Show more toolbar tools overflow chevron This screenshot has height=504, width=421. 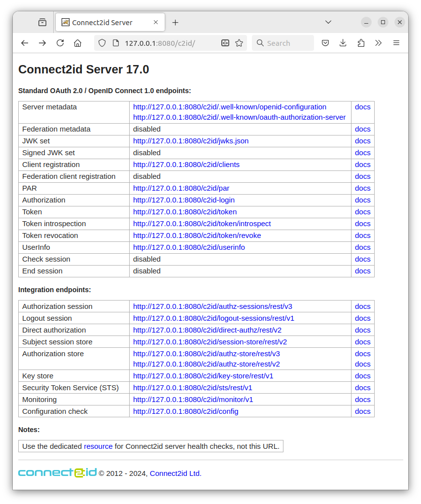[x=378, y=43]
